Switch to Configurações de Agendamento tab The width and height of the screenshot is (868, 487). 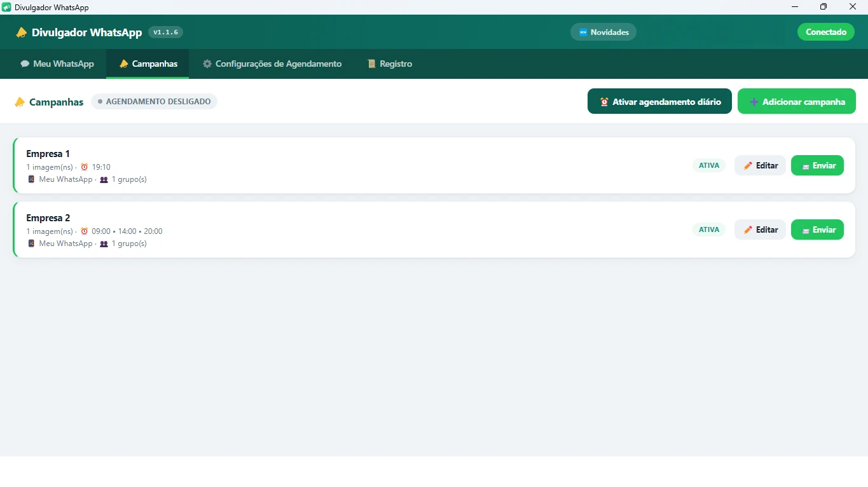coord(272,64)
